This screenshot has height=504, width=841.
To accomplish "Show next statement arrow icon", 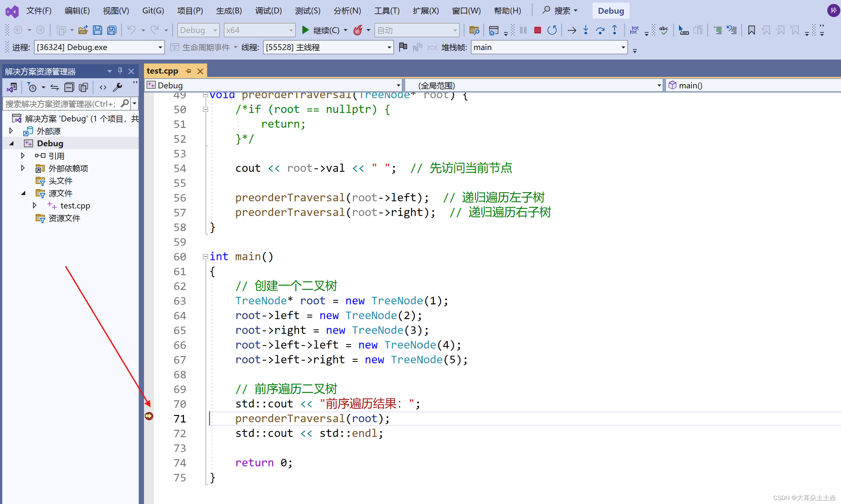I will coord(572,30).
